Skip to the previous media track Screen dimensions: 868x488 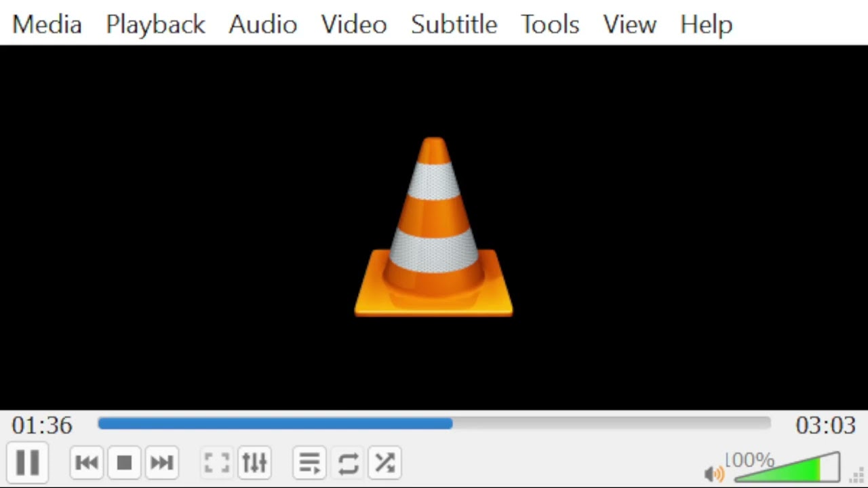coord(87,463)
